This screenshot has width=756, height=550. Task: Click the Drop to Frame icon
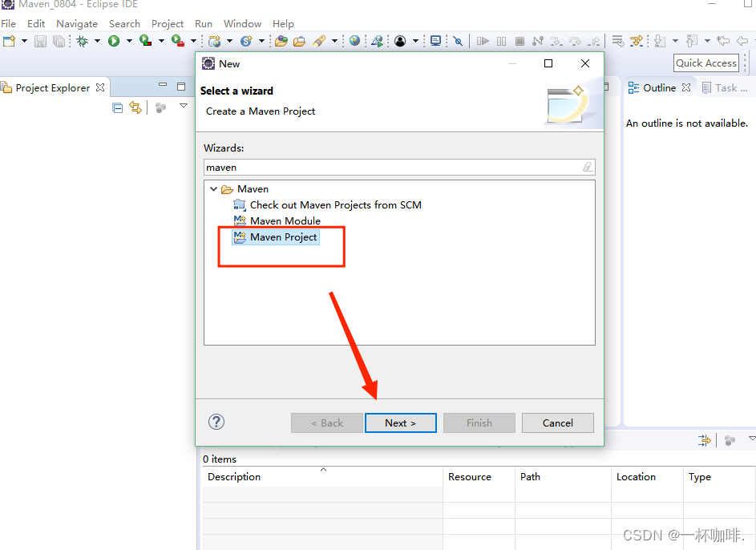click(x=617, y=41)
